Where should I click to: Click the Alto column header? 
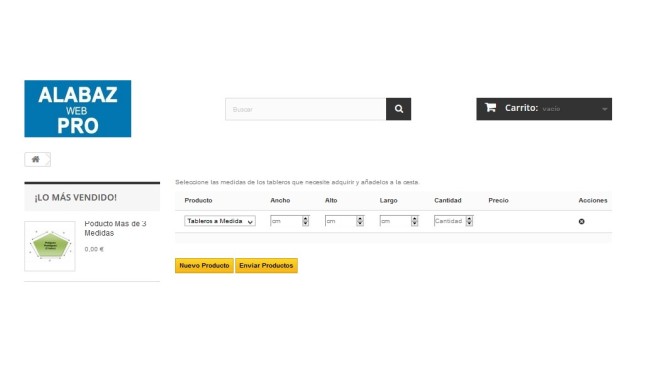(x=331, y=200)
